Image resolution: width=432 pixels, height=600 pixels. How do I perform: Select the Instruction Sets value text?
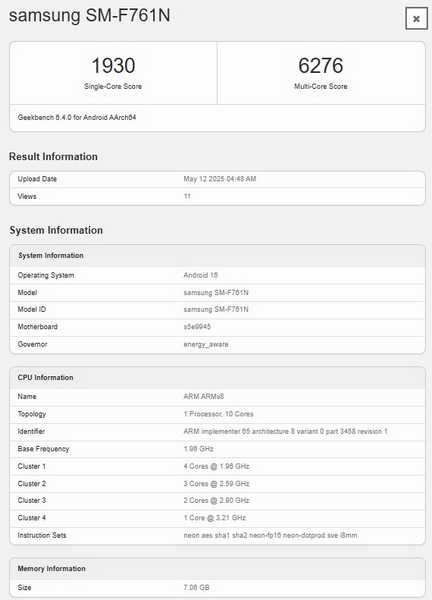point(270,535)
